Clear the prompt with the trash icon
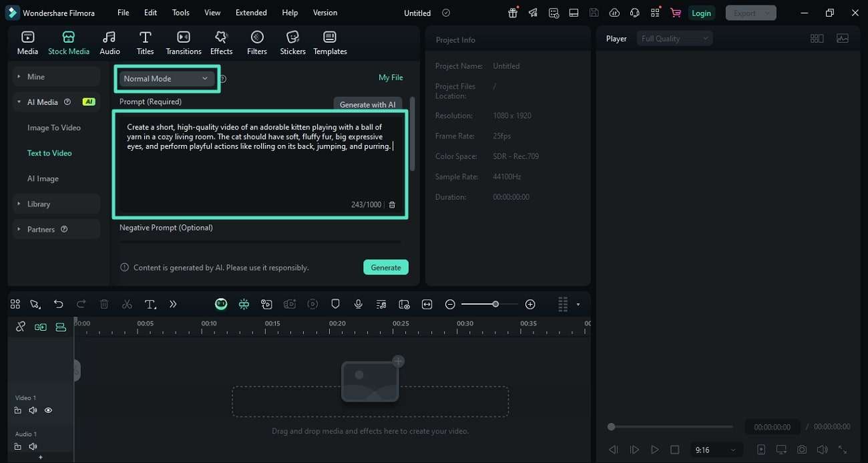This screenshot has width=868, height=463. point(392,204)
